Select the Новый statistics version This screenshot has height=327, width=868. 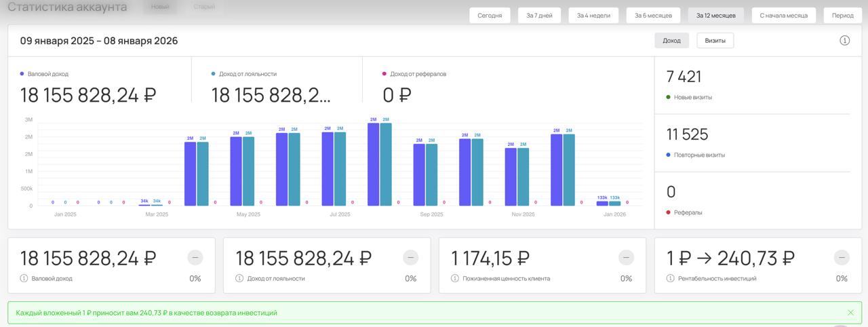coord(160,7)
